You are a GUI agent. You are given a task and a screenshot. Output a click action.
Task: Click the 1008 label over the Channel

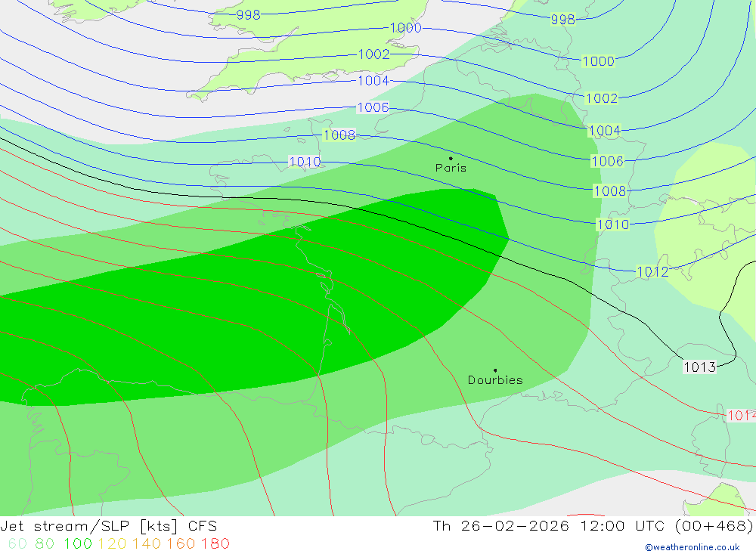pyautogui.click(x=339, y=135)
